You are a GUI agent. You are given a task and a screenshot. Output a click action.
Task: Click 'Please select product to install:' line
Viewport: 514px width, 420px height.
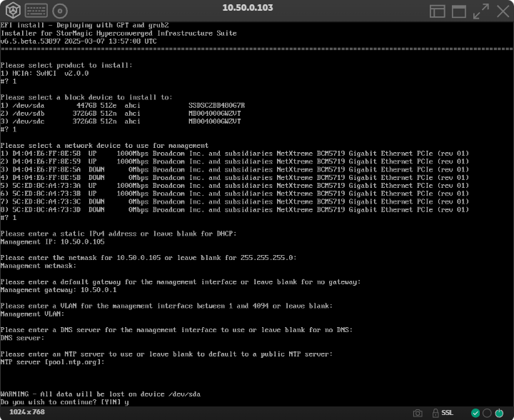[x=66, y=65]
